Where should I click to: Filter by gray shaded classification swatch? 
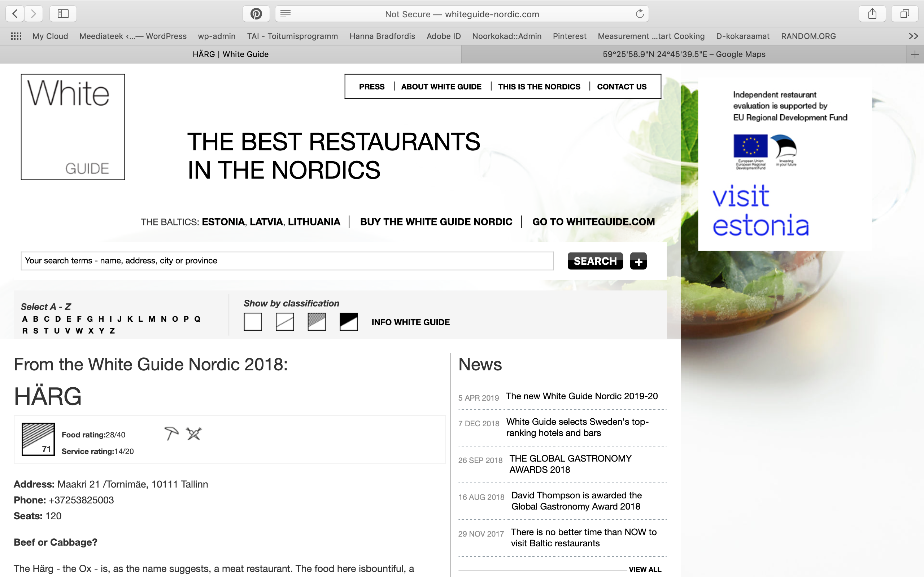click(317, 322)
